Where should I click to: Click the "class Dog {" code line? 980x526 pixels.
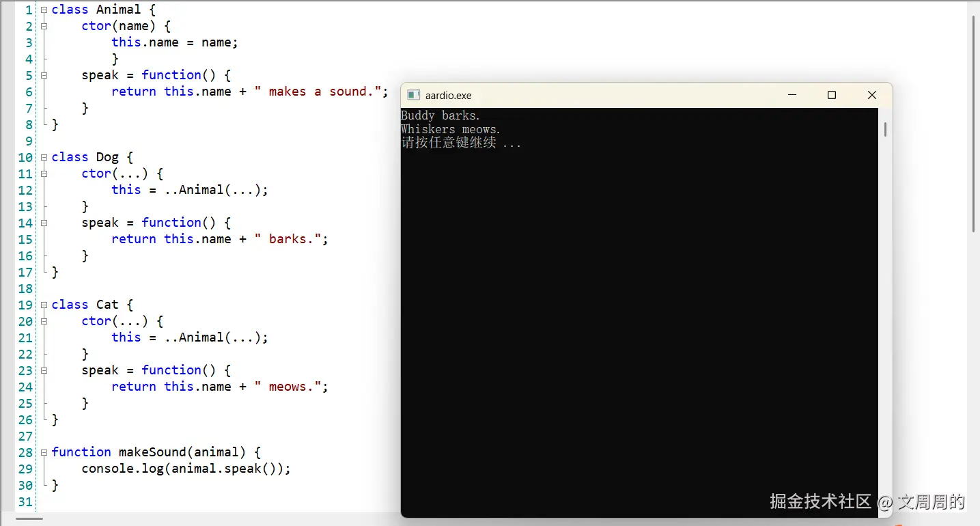[x=92, y=157]
